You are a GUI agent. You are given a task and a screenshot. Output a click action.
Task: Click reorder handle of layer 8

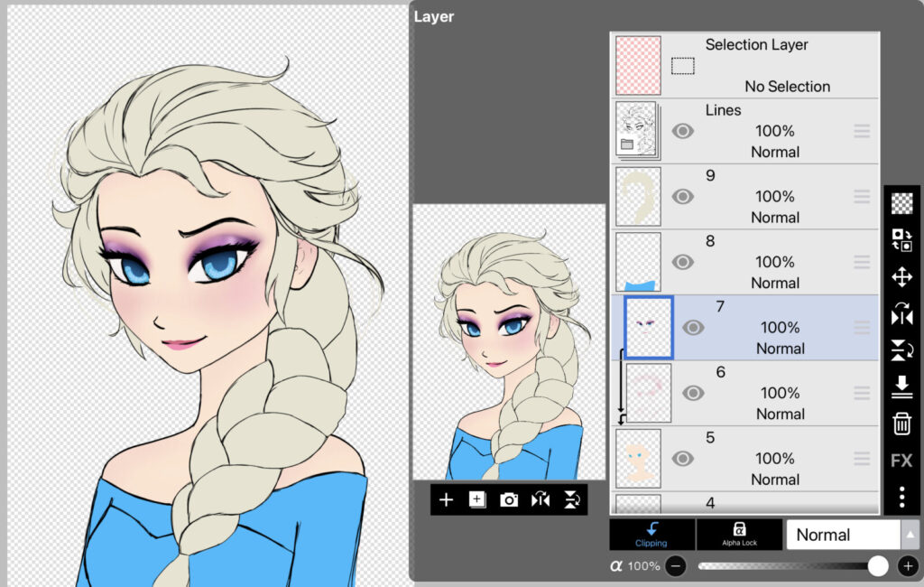[x=862, y=262]
